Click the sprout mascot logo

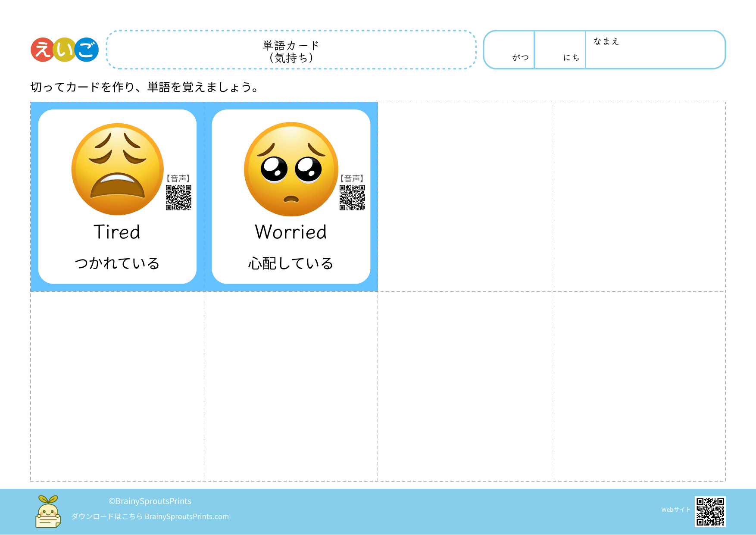click(x=48, y=512)
